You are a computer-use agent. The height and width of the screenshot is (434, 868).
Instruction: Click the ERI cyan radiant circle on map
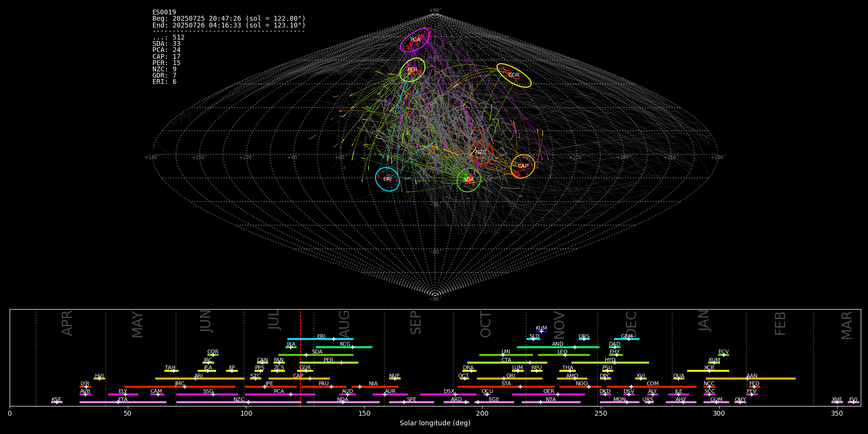[388, 179]
